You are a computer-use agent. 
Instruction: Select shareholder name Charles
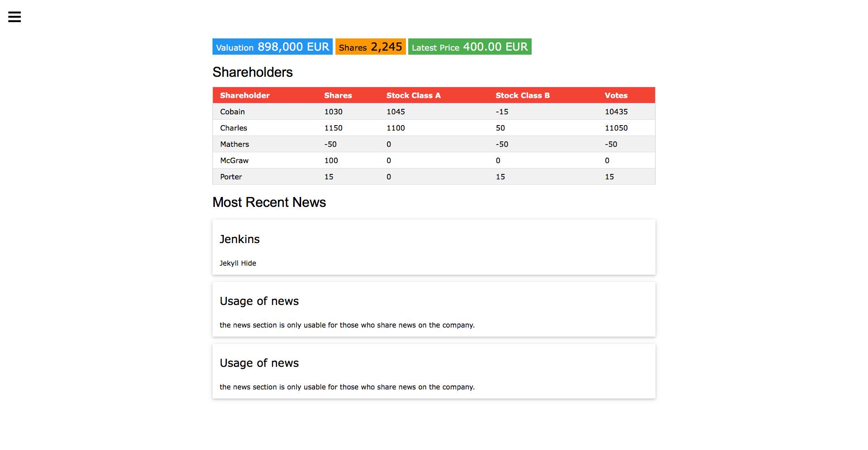(234, 128)
